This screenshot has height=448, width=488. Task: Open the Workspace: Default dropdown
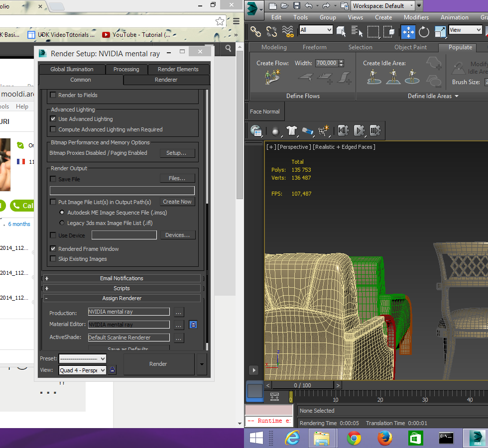coord(383,5)
